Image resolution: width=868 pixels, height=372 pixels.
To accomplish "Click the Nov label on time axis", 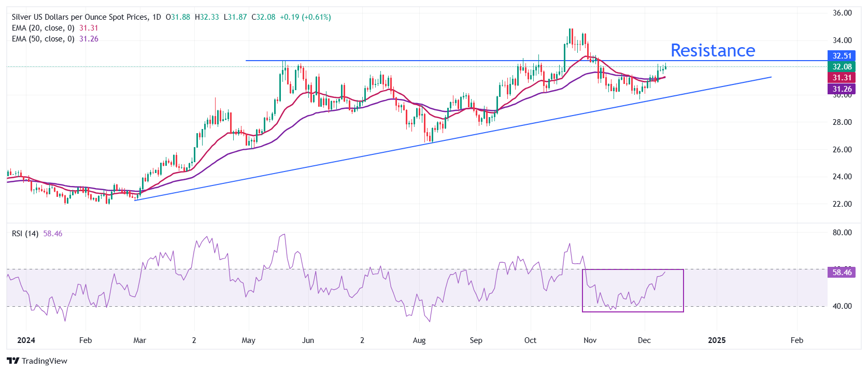I will [590, 340].
